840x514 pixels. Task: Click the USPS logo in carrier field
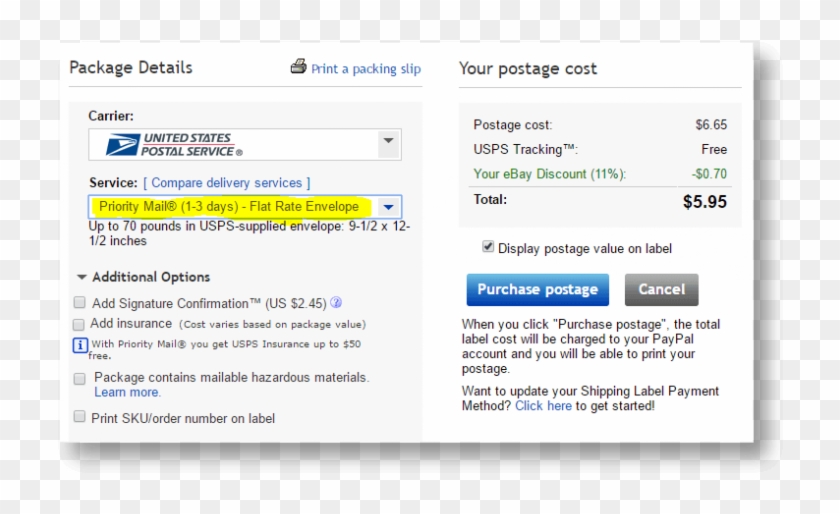tap(166, 144)
